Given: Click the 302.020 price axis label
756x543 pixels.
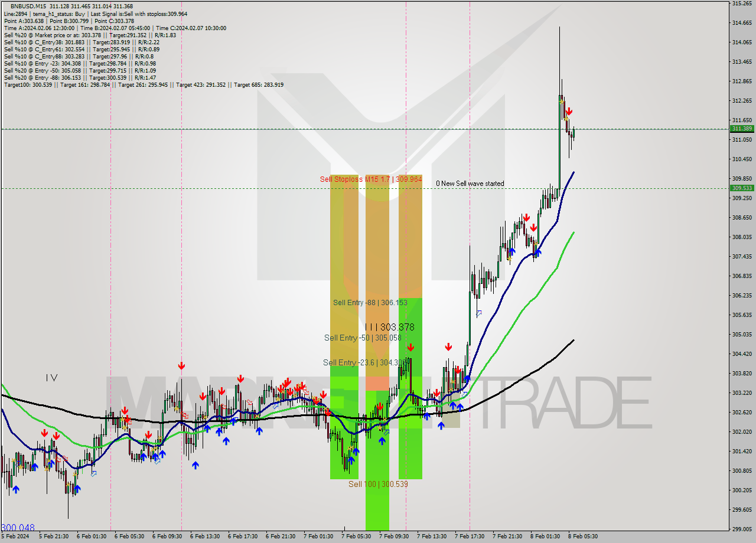Looking at the screenshot, I should 742,432.
